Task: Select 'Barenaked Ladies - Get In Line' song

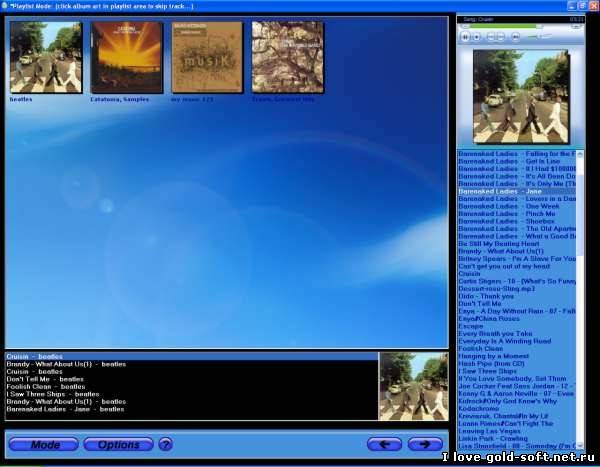Action: click(517, 161)
